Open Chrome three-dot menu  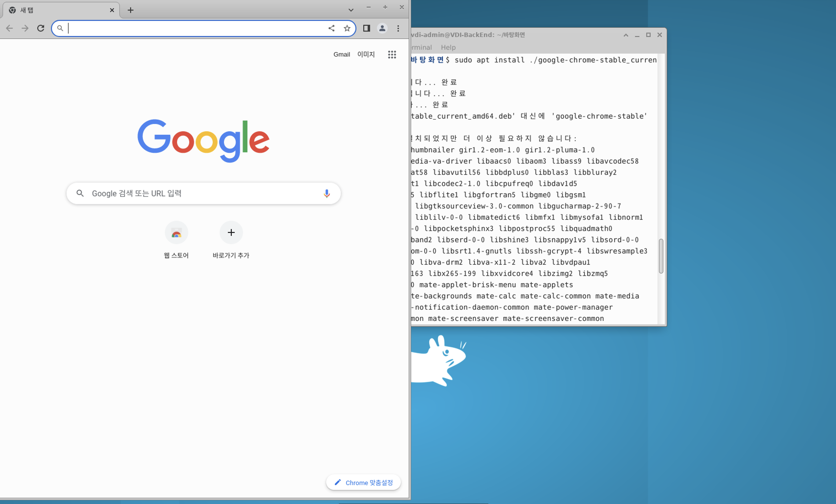coord(398,28)
